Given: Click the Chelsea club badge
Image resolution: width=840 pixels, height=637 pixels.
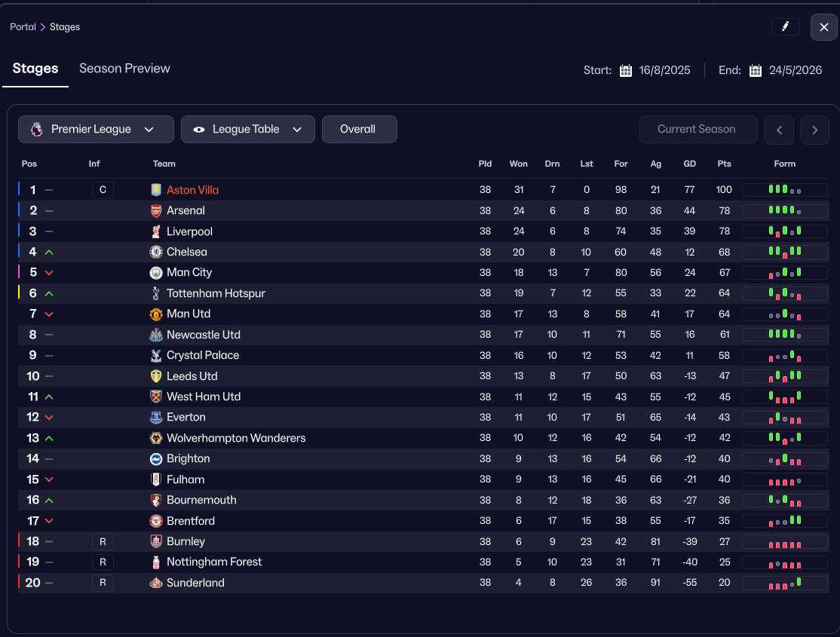Looking at the screenshot, I should (156, 252).
